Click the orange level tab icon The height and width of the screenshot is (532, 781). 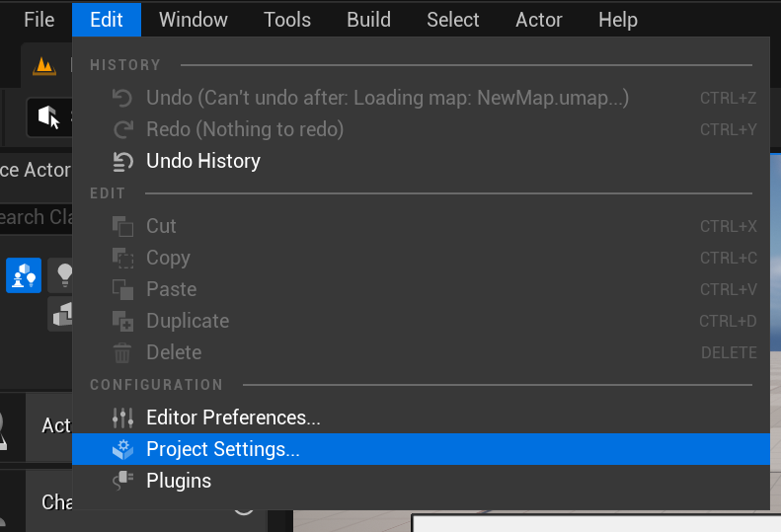[x=44, y=66]
